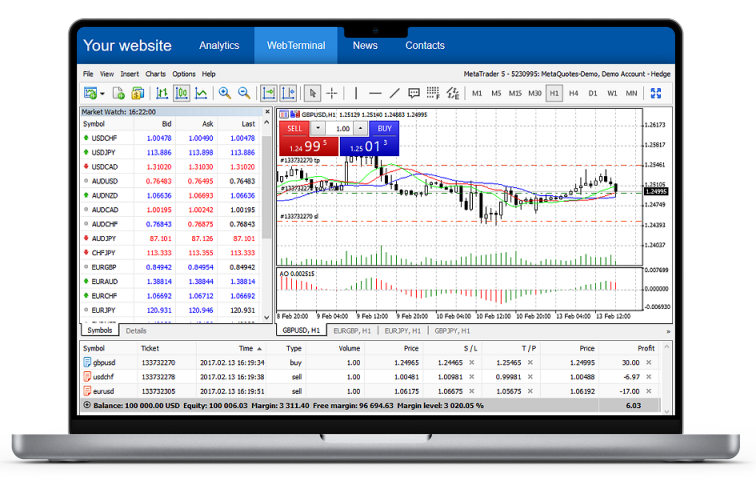
Task: Switch chart to line chart mode
Action: (x=201, y=93)
